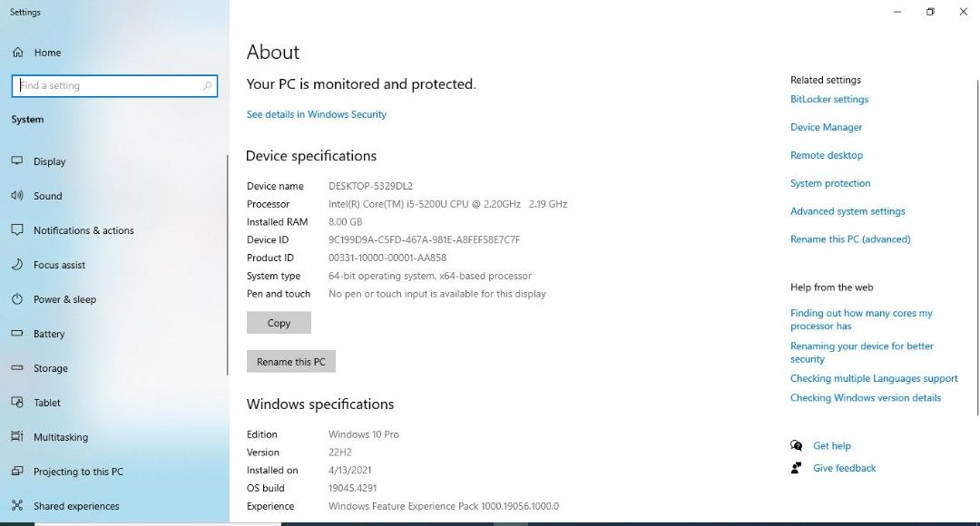Click the sidebar scrollbar
The width and height of the screenshot is (980, 526).
pyautogui.click(x=228, y=266)
